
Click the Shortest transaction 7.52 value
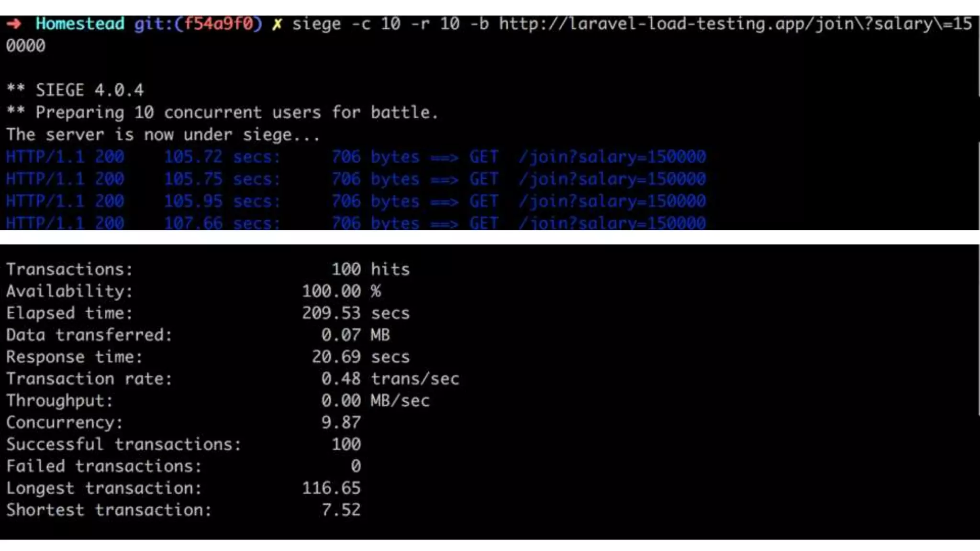click(x=341, y=510)
